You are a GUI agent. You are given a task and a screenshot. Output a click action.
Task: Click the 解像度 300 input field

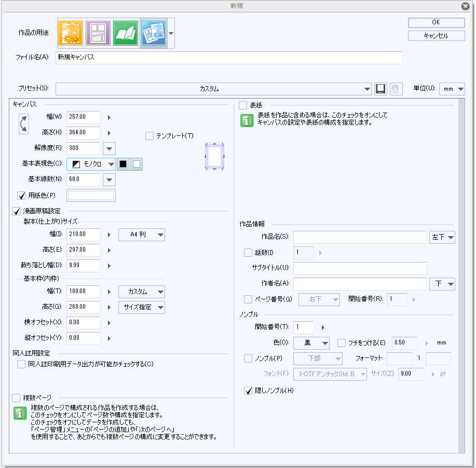click(83, 148)
